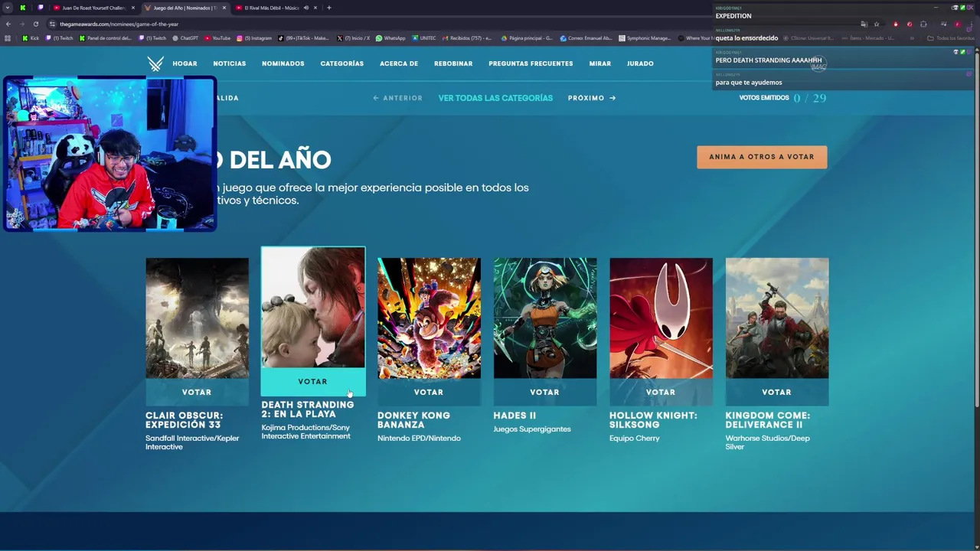Click VER TODAS LAS CATEGORÍAS link
Screen dimensions: 980x551
495,98
